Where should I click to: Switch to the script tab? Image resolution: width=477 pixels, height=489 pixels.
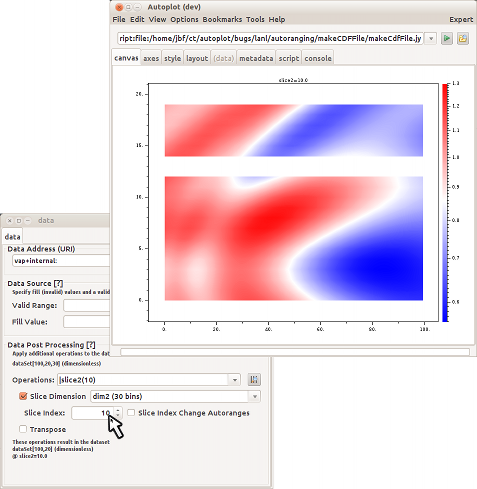(x=289, y=58)
